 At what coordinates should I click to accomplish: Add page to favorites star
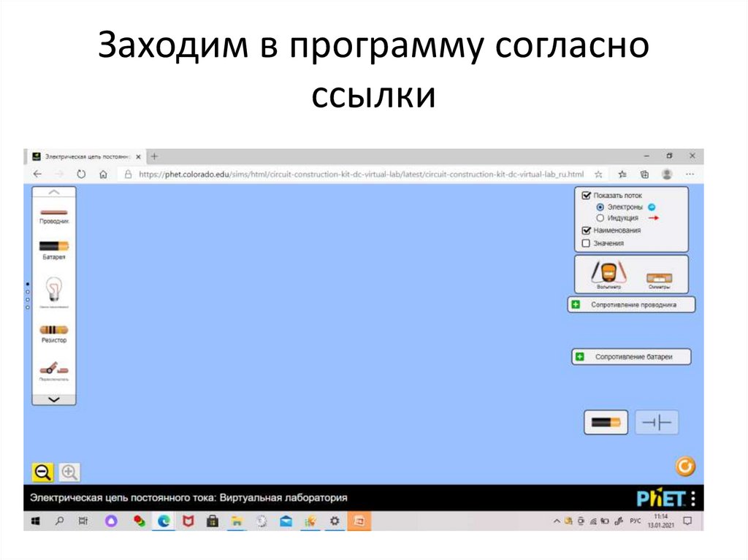(x=598, y=174)
